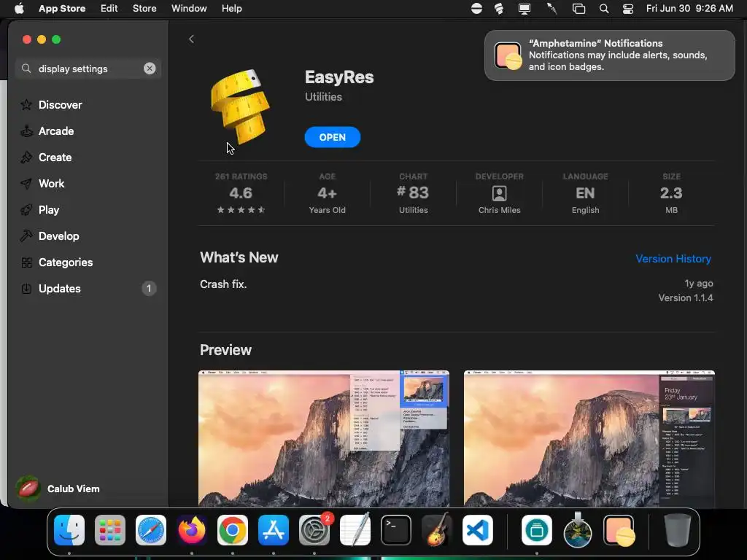Viewport: 747px width, 560px height.
Task: Open Spotlight search in menu bar
Action: pyautogui.click(x=603, y=9)
